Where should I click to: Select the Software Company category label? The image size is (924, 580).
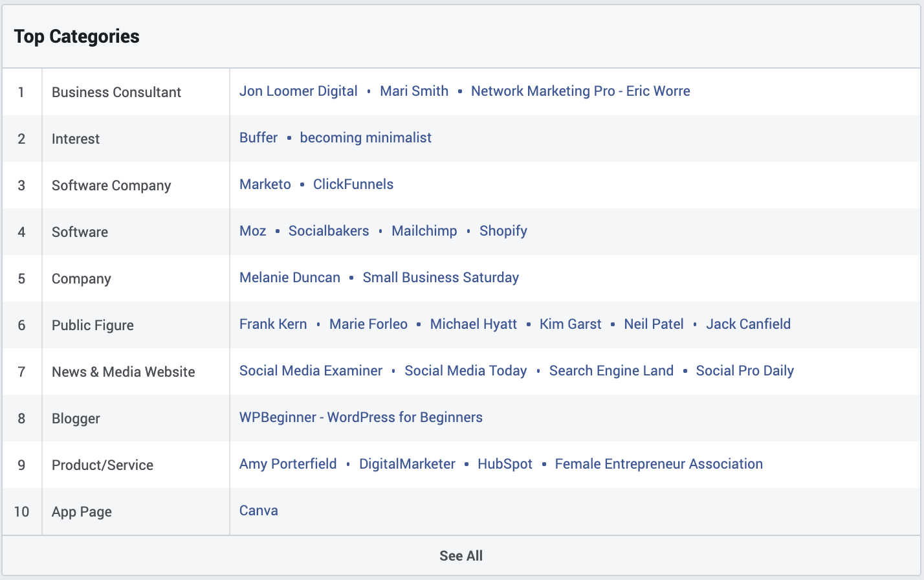pyautogui.click(x=111, y=186)
